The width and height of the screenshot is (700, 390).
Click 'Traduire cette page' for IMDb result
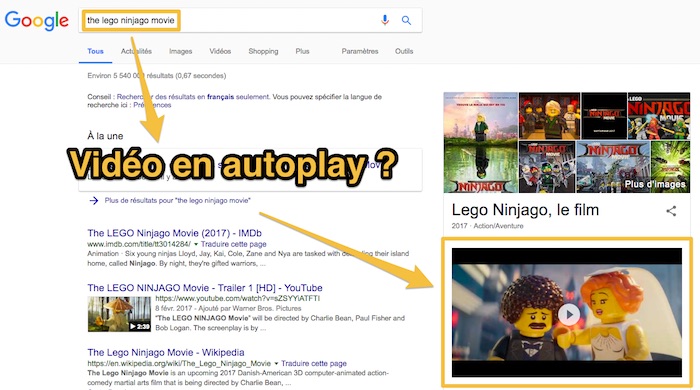pos(233,244)
